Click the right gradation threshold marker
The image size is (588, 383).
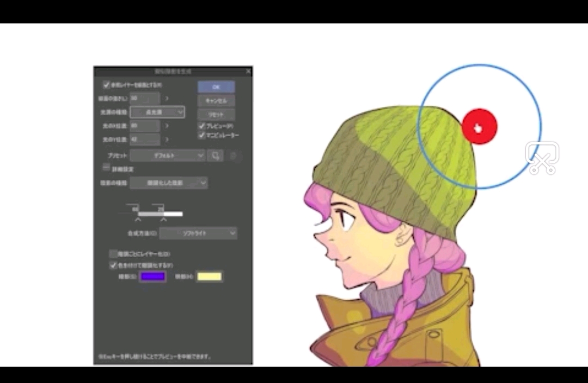[x=163, y=220]
